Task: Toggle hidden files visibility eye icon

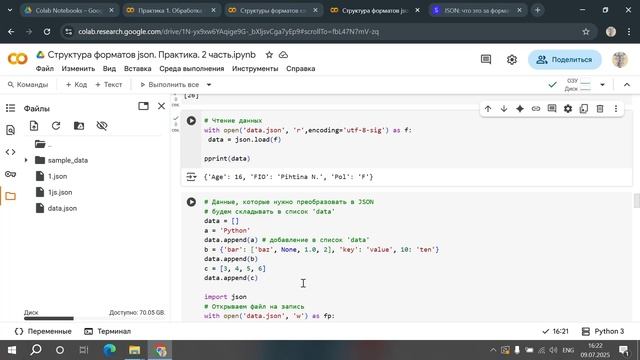Action: tap(102, 126)
